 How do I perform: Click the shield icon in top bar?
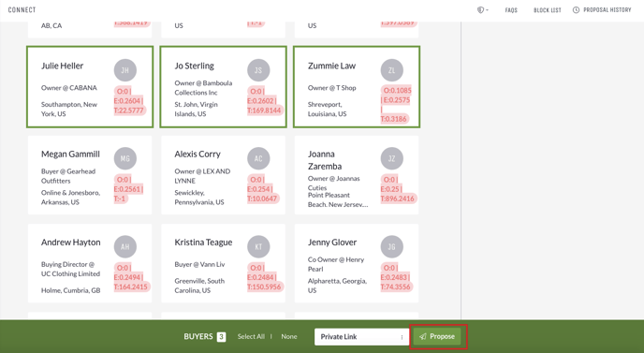pyautogui.click(x=480, y=10)
